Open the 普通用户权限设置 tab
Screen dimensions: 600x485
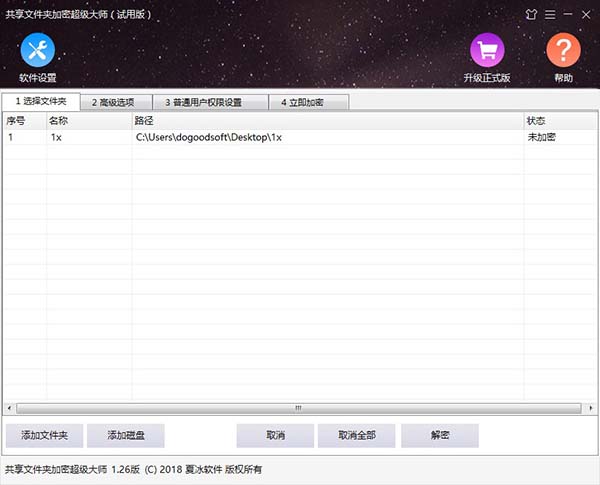click(x=209, y=102)
